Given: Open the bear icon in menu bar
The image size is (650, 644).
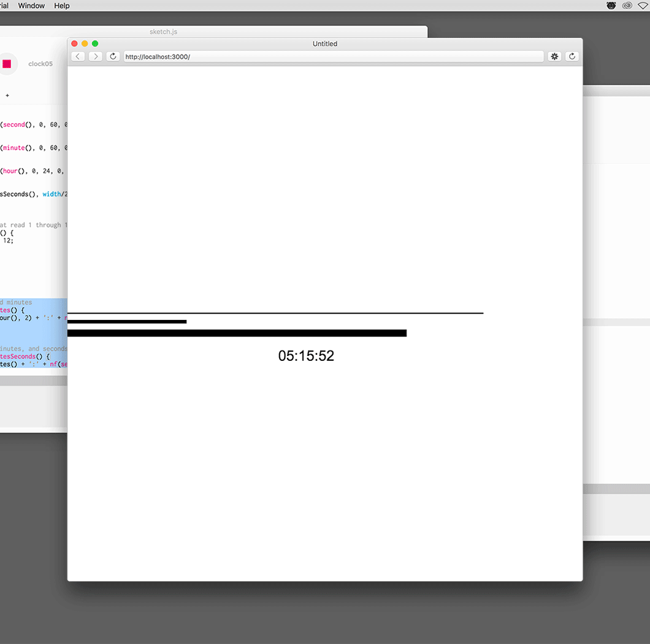Looking at the screenshot, I should [x=611, y=6].
